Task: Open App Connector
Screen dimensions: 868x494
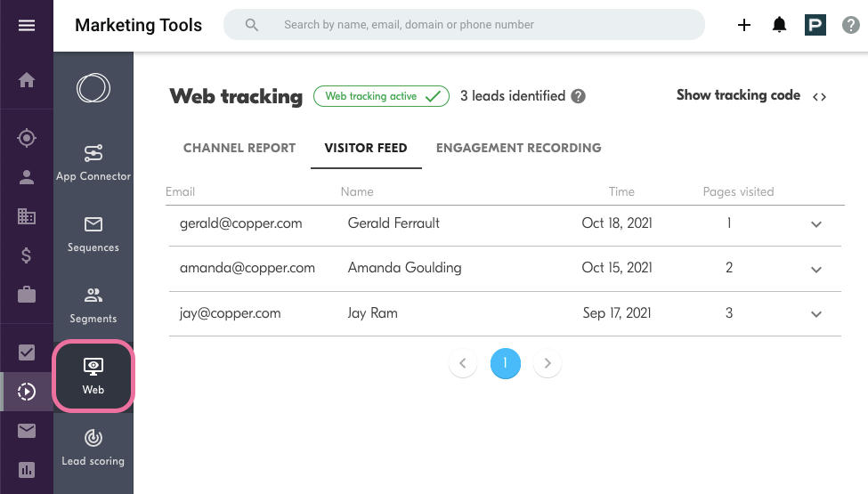Action: (x=93, y=163)
